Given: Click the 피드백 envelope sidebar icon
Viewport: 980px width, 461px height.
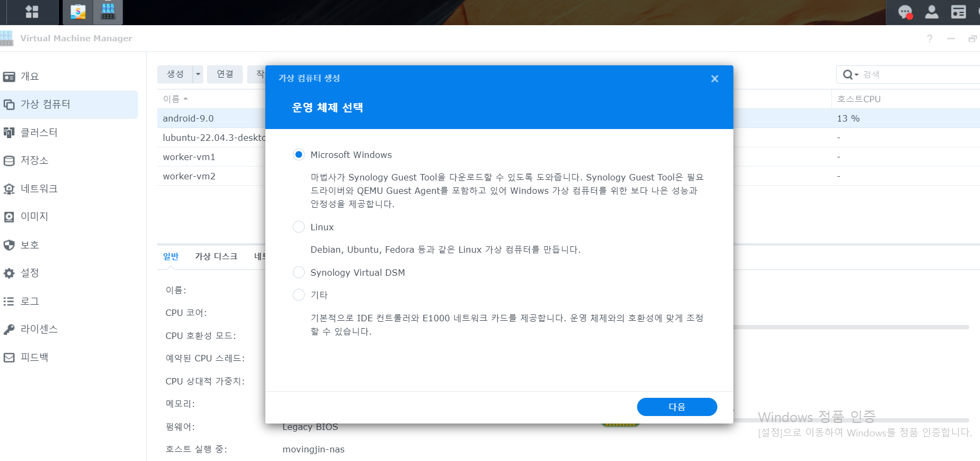Looking at the screenshot, I should (9, 357).
